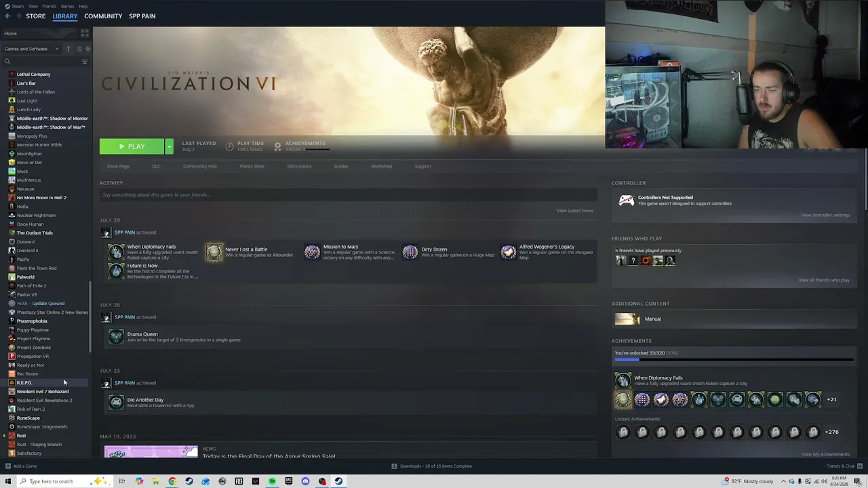This screenshot has width=868, height=488.
Task: Open Discord from the taskbar
Action: pos(305,481)
